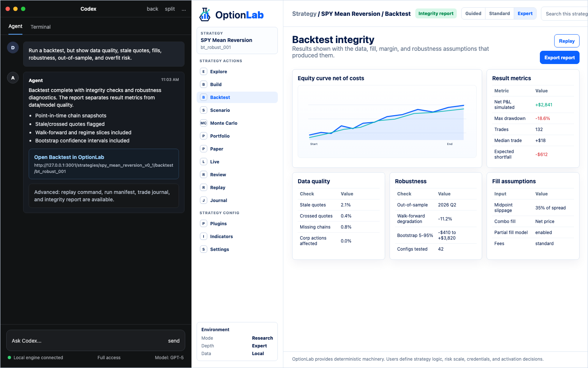Open the Codex more options ellipsis
Screen dimensions: 588x368
[x=184, y=9]
